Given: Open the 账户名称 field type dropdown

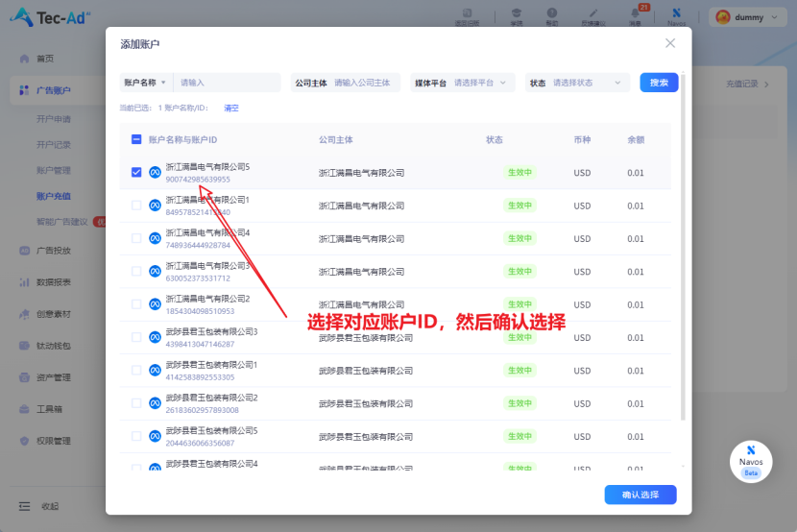Looking at the screenshot, I should click(x=146, y=83).
